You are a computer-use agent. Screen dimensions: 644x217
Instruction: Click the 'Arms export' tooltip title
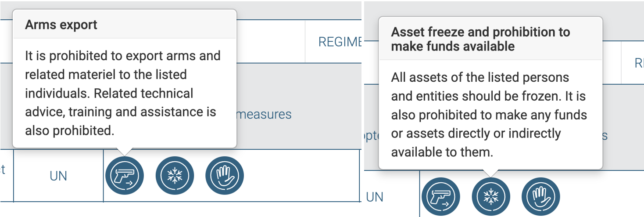click(61, 25)
